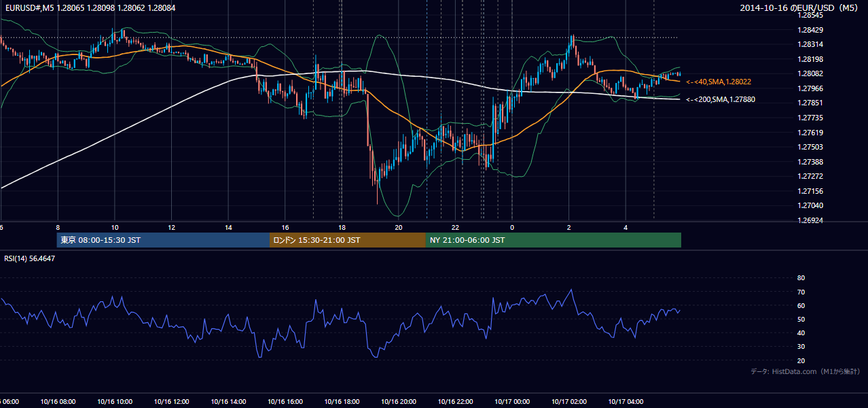
Task: Click the 10/16 18:00 date label
Action: (x=342, y=402)
